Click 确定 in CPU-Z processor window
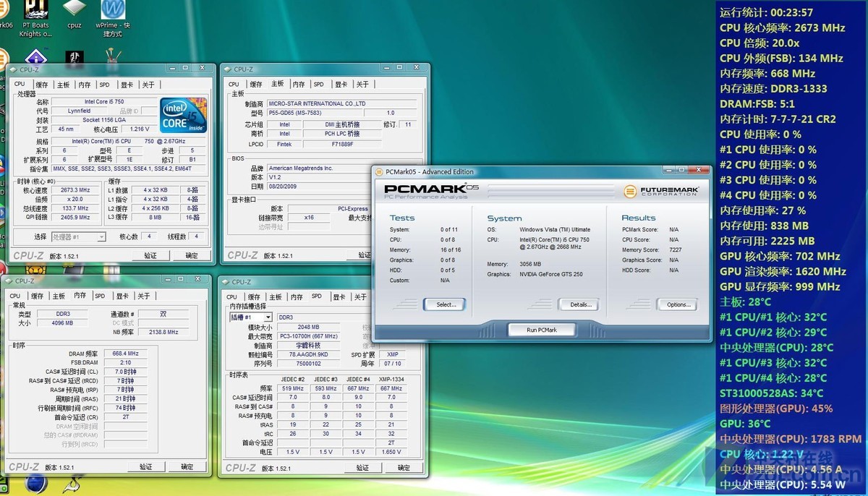This screenshot has width=868, height=496. (x=192, y=255)
